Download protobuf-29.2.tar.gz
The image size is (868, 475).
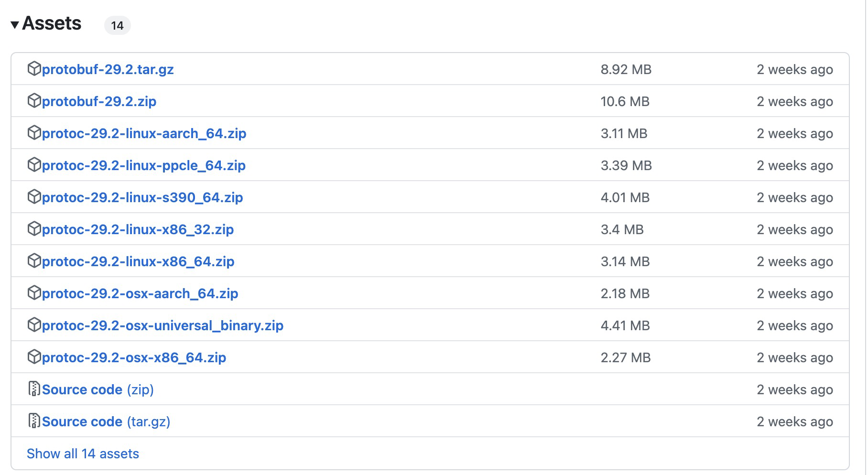pyautogui.click(x=108, y=70)
